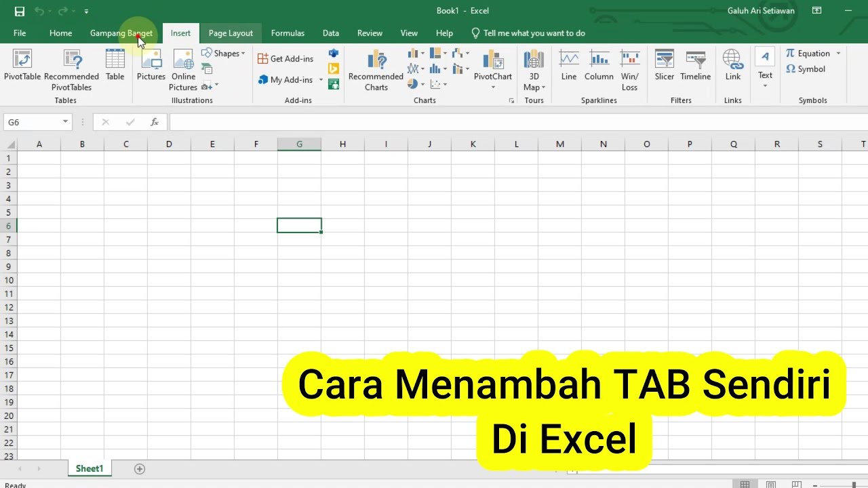This screenshot has height=488, width=868.
Task: Open the Column or Bar Chart dropdown
Action: pos(416,54)
